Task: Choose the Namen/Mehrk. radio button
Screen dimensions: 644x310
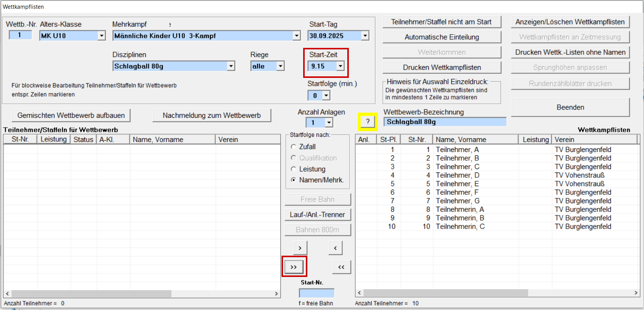Action: (x=293, y=180)
